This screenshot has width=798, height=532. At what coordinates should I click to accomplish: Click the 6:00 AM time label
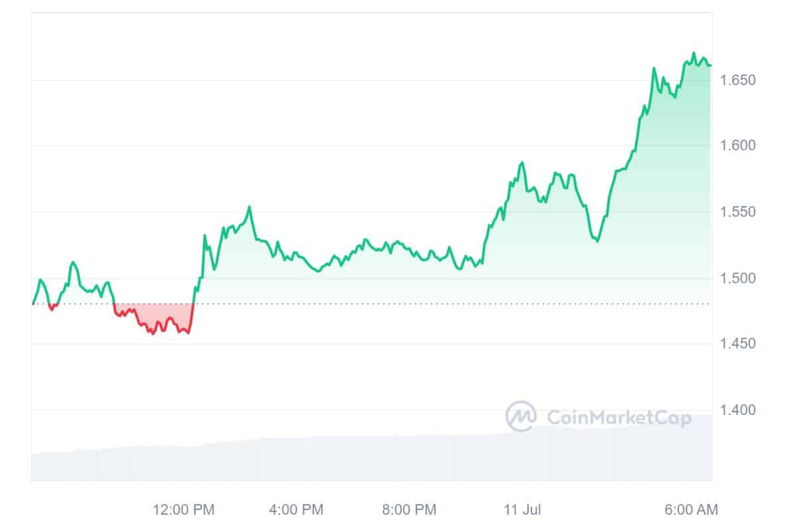pyautogui.click(x=691, y=510)
